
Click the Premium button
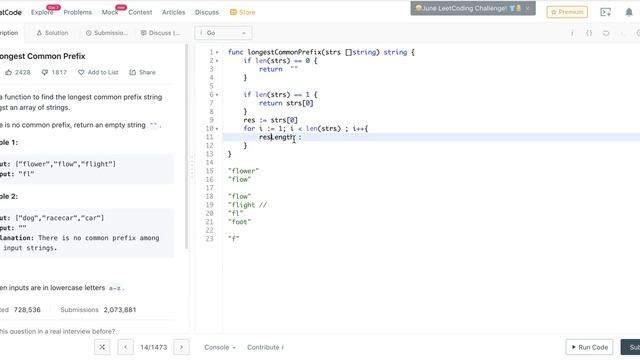pos(567,12)
